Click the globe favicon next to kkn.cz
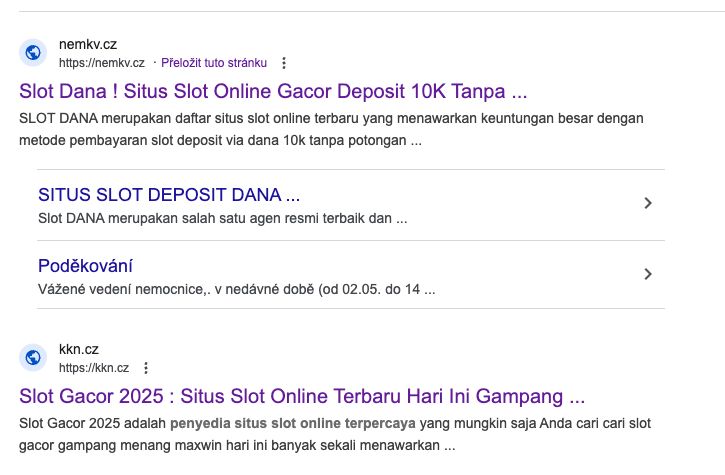Viewport: 725px width, 475px height. tap(33, 358)
